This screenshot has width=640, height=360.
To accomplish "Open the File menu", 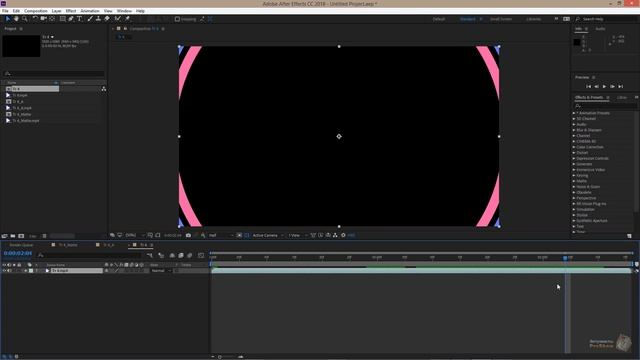I will pos(5,11).
